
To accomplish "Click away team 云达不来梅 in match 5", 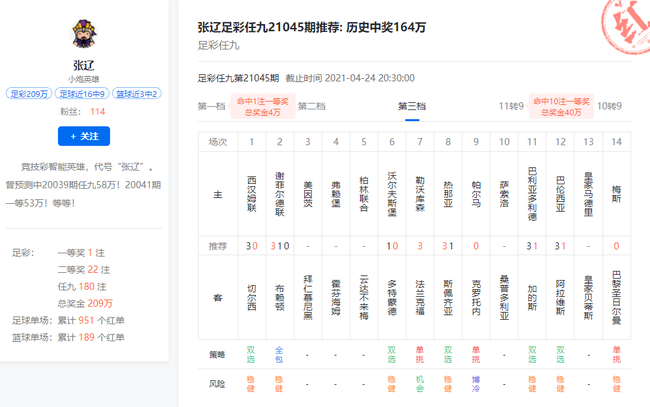I will tap(364, 298).
